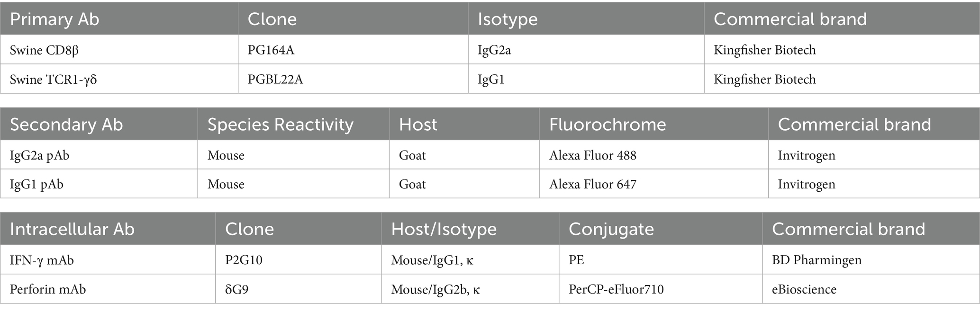The width and height of the screenshot is (980, 312).
Task: Click the P2G10 clone cell
Action: click(244, 260)
